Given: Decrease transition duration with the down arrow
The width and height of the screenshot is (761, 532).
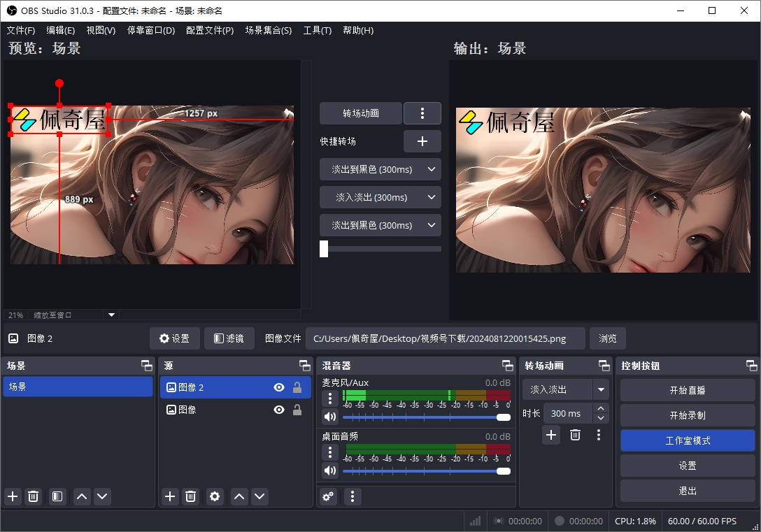Looking at the screenshot, I should (x=601, y=418).
